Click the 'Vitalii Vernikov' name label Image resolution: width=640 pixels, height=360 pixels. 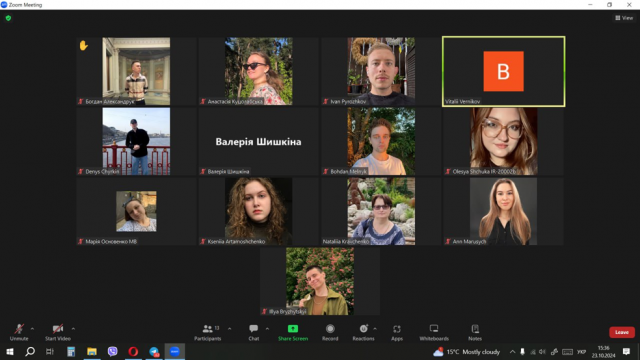[x=462, y=102]
